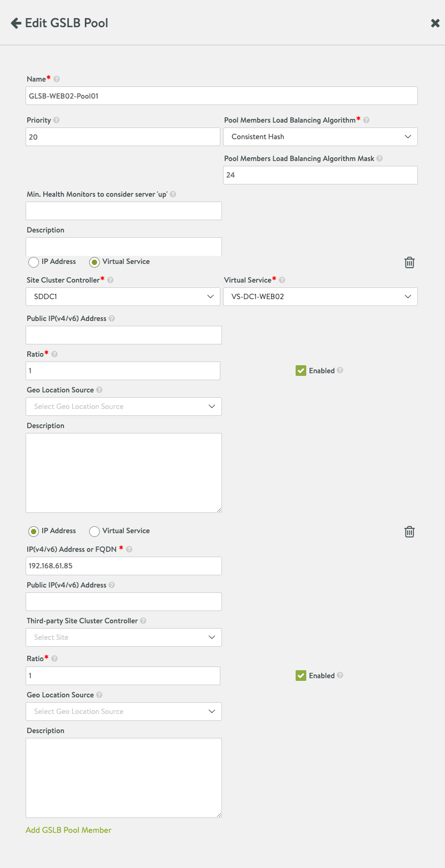
Task: Open help for first member's Public IP Address
Action: (112, 318)
